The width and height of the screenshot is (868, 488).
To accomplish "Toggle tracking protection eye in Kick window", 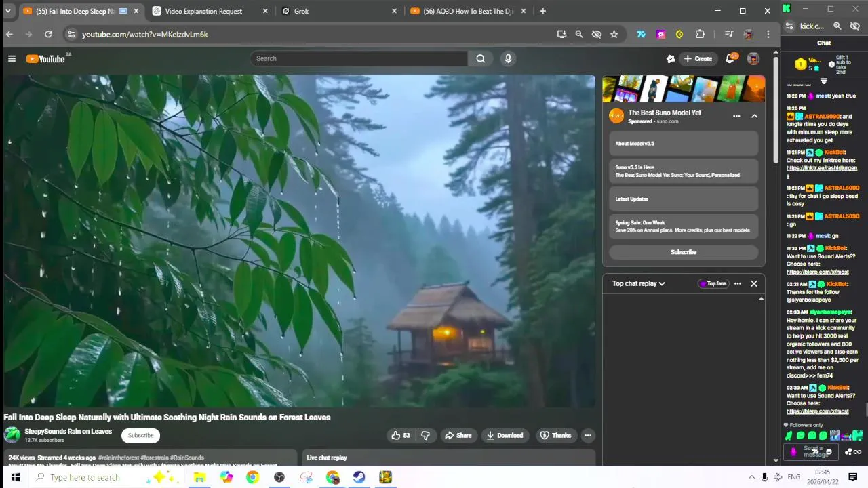I will [855, 26].
